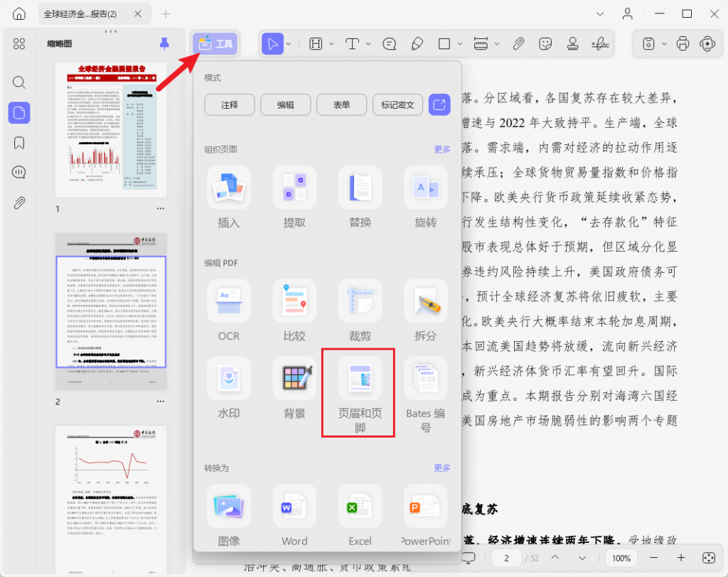The height and width of the screenshot is (577, 728).
Task: Open page 1 thumbnail more options
Action: pyautogui.click(x=161, y=208)
